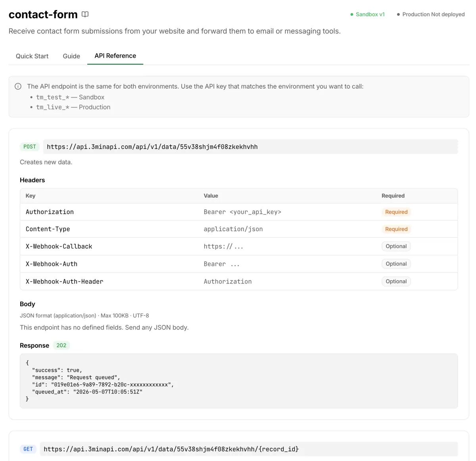Viewport: 476px width, 461px height.
Task: Click the POST method badge
Action: pos(30,147)
